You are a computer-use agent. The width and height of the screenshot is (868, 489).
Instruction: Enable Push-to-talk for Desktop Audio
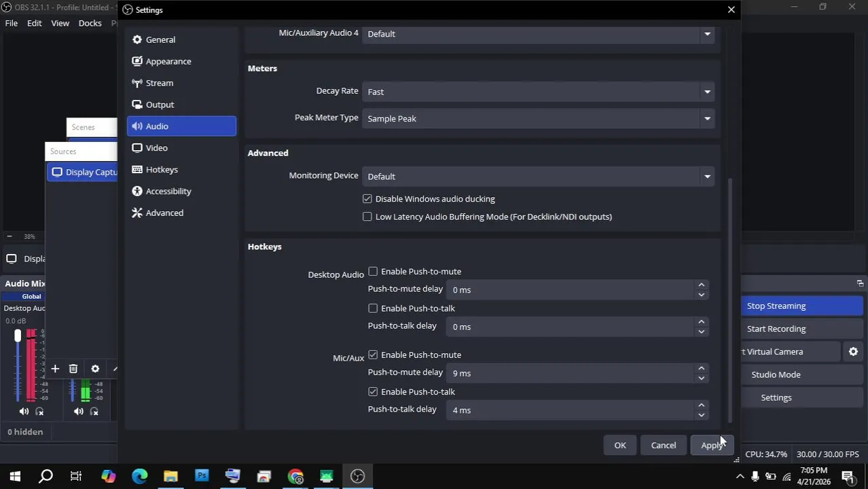pos(373,308)
